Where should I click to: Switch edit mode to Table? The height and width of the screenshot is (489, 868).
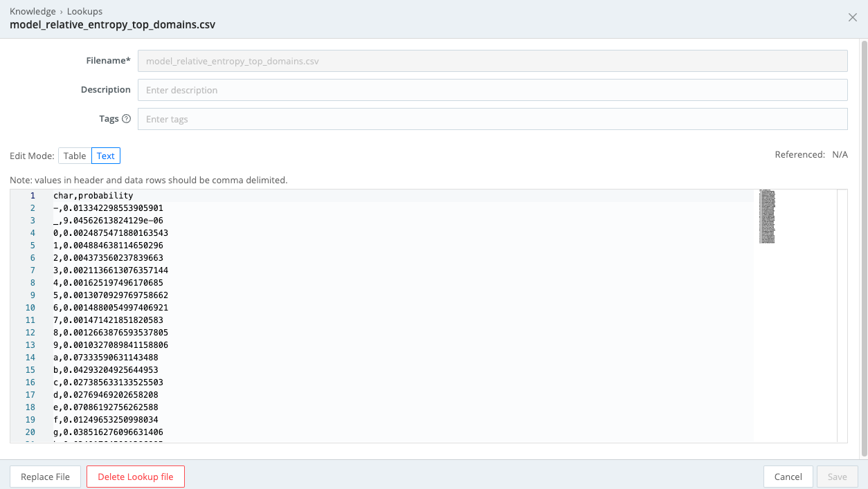click(75, 156)
